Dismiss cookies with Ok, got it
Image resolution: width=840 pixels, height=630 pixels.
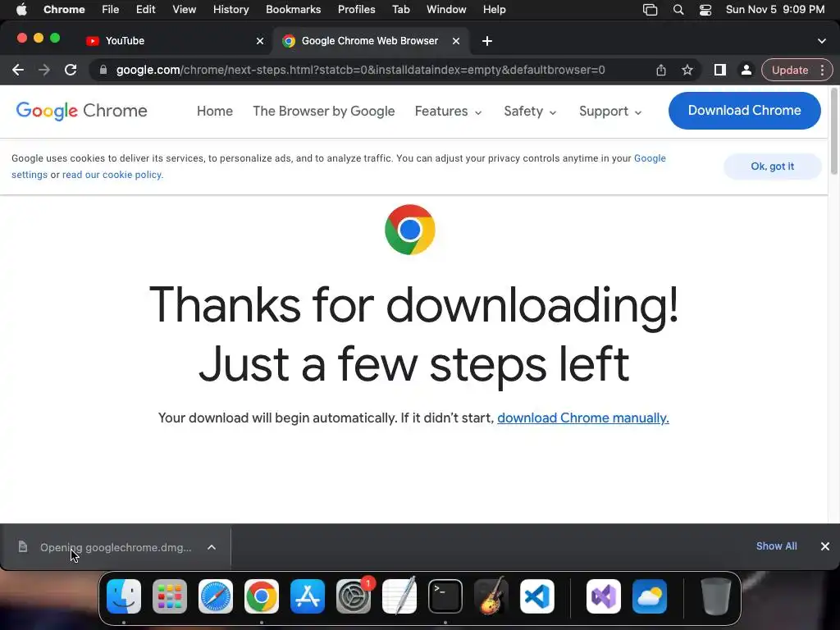coord(772,166)
